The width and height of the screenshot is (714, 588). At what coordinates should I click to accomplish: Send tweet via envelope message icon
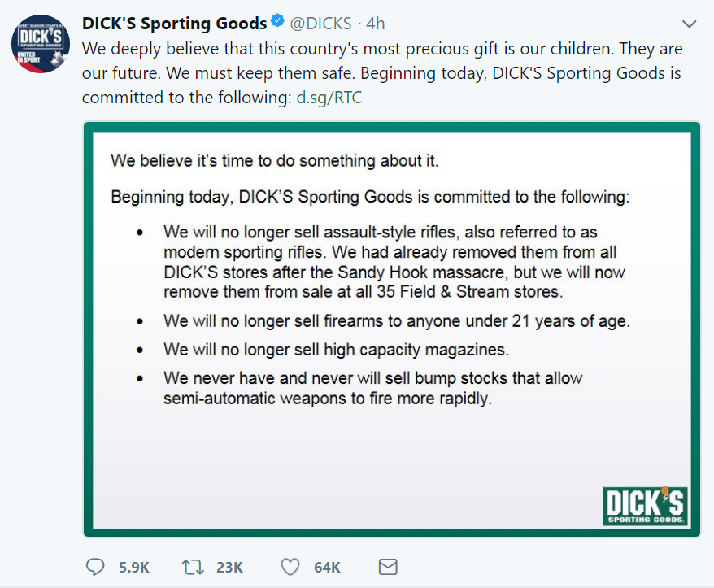tap(388, 567)
